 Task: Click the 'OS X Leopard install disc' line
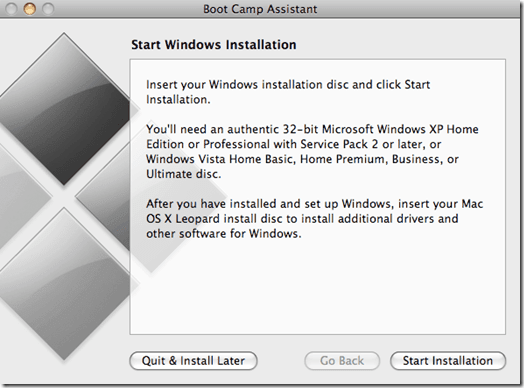302,219
